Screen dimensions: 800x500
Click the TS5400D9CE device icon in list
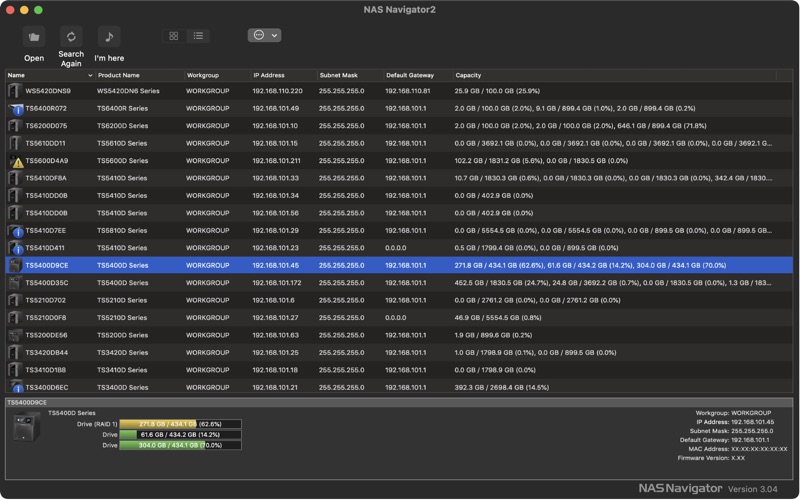point(15,265)
